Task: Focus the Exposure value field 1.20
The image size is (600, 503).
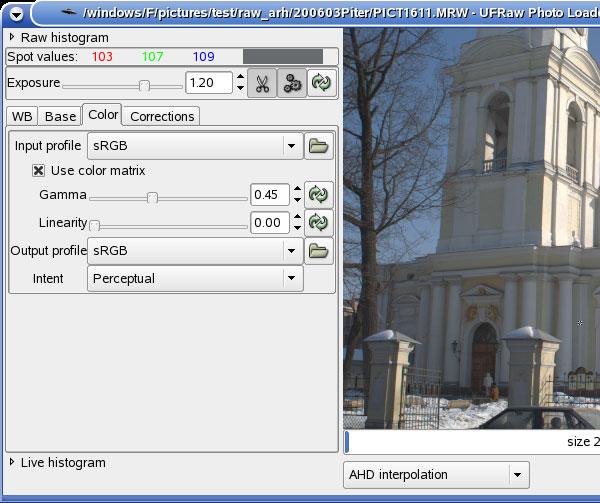Action: [x=209, y=83]
